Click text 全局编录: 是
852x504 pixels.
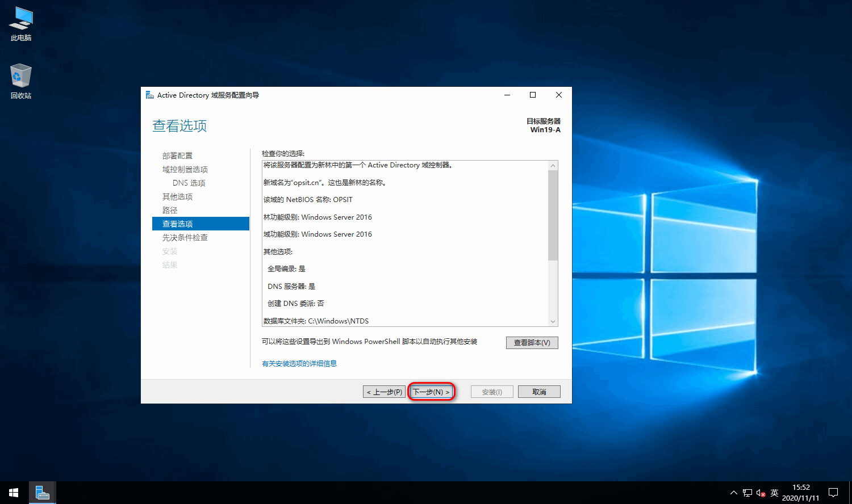286,269
